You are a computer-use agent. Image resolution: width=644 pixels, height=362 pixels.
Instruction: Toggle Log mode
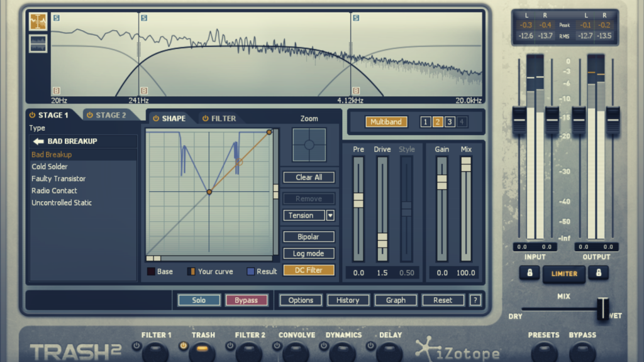(309, 254)
